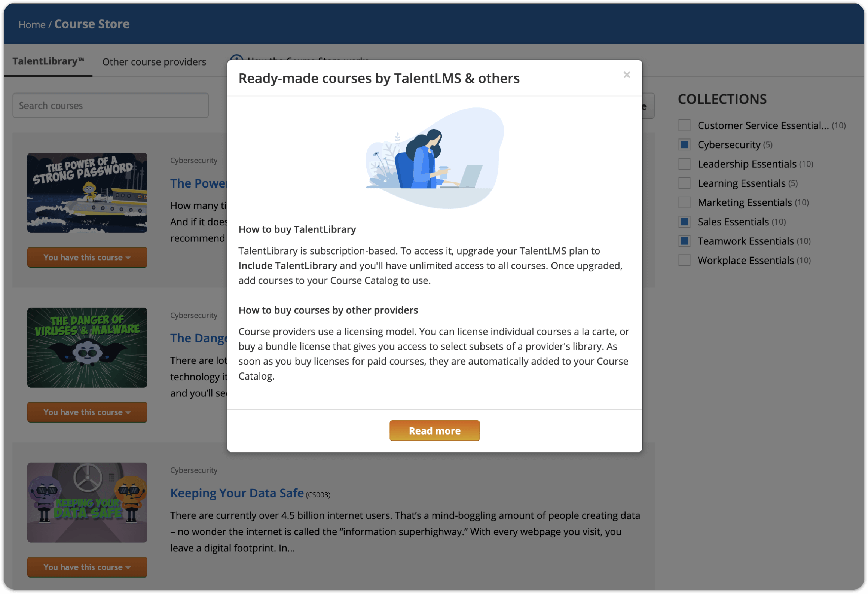Click the Other course providers tab
The height and width of the screenshot is (594, 868).
click(155, 61)
